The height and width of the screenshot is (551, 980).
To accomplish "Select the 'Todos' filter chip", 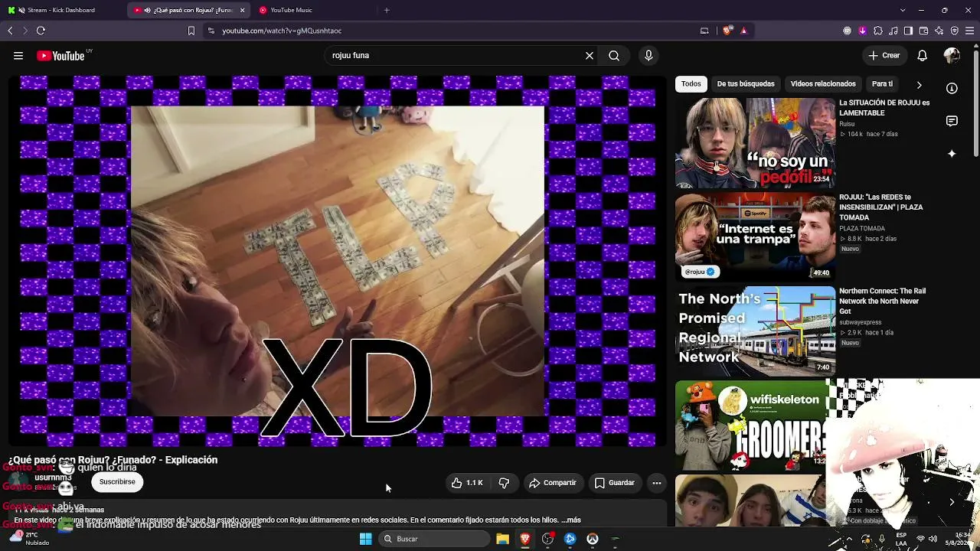I will [691, 83].
